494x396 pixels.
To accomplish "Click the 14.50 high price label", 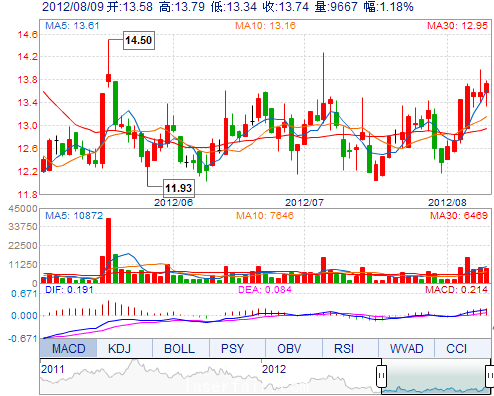I will (139, 40).
